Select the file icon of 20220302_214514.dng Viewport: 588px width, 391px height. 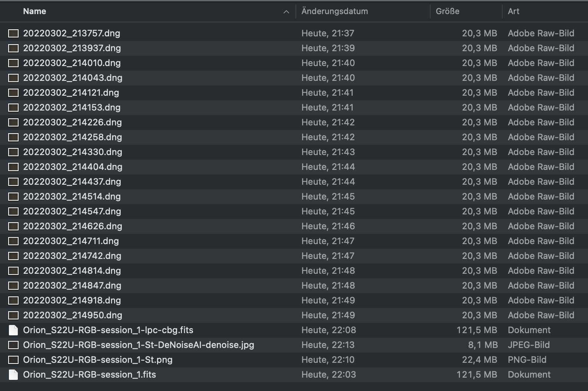[13, 197]
